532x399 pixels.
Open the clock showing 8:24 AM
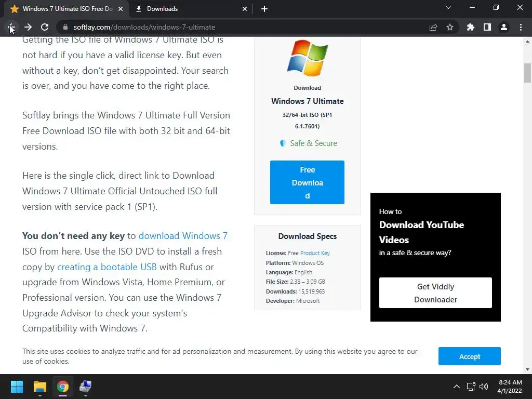point(510,387)
